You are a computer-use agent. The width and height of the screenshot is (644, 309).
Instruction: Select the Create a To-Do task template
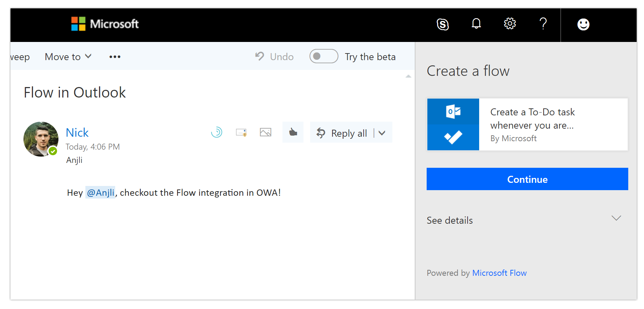tap(527, 124)
